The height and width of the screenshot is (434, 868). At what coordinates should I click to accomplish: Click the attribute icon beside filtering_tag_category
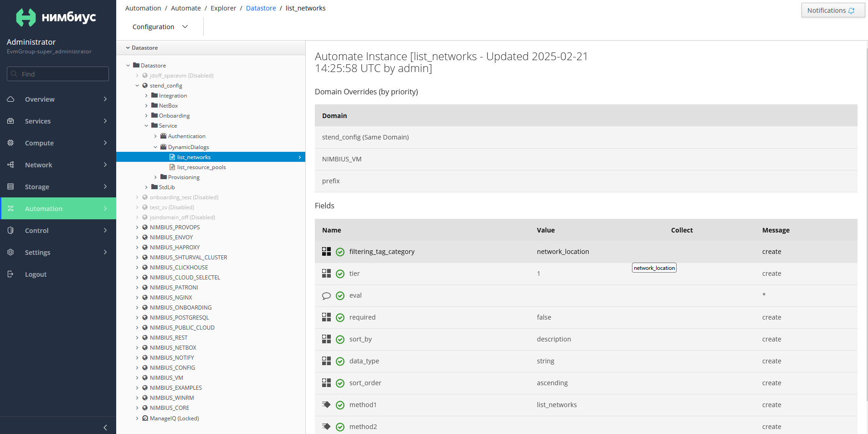click(x=326, y=251)
